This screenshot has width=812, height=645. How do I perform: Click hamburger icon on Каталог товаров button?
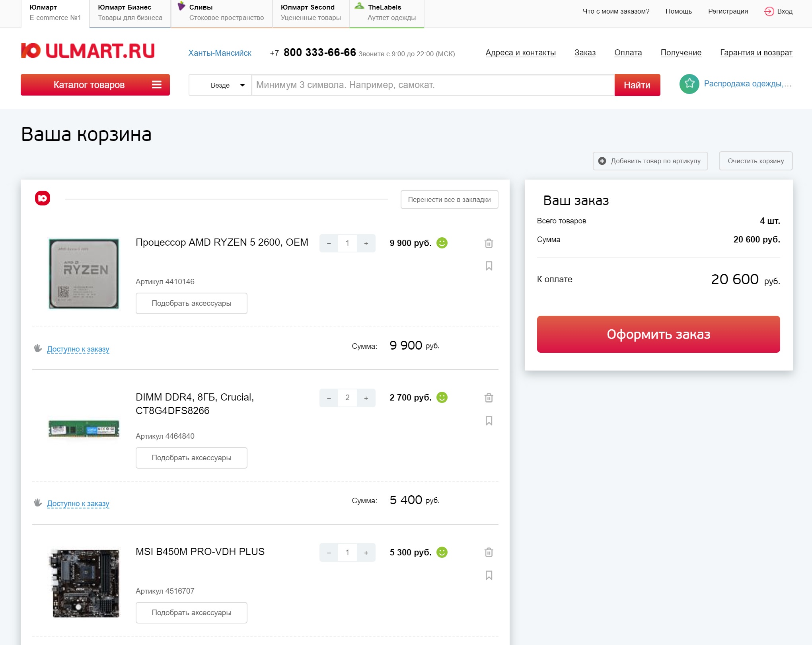(x=157, y=85)
